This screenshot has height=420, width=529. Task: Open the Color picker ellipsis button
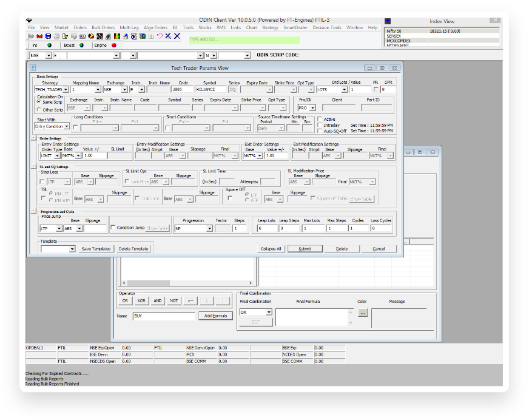(x=362, y=313)
